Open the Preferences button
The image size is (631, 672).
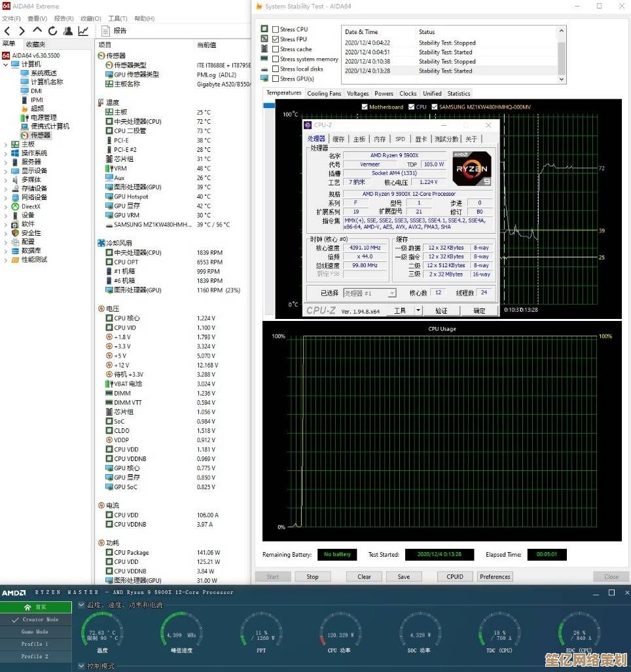tap(495, 577)
